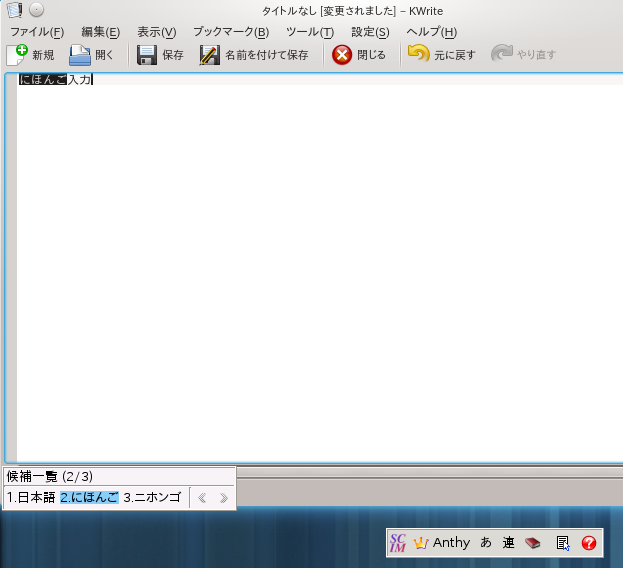
Task: Open the 表示(V) menu
Action: (157, 32)
